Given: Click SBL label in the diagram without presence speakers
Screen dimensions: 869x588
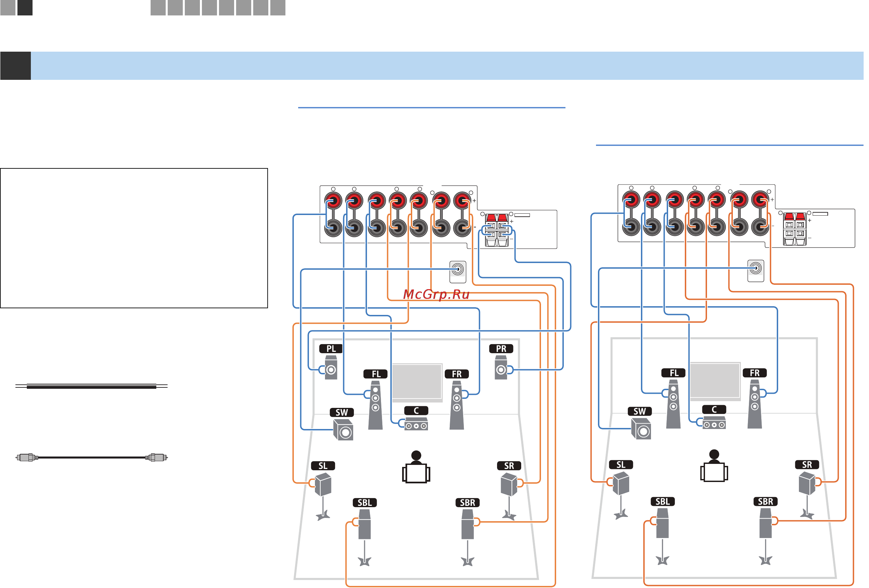Looking at the screenshot, I should (x=663, y=501).
